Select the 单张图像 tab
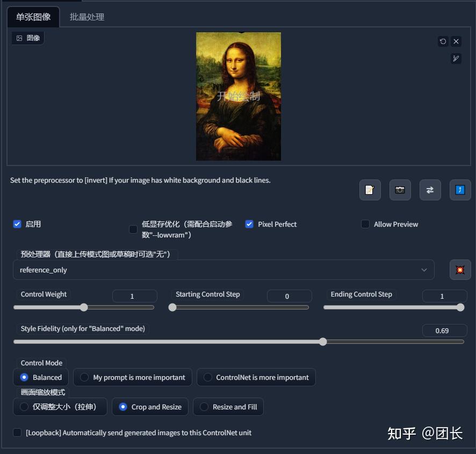The width and height of the screenshot is (476, 454). [33, 17]
